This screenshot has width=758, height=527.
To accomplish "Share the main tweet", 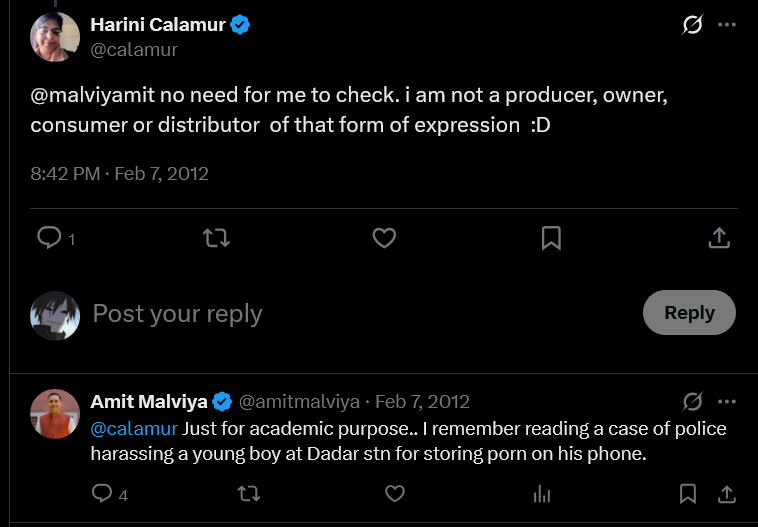I will (719, 238).
